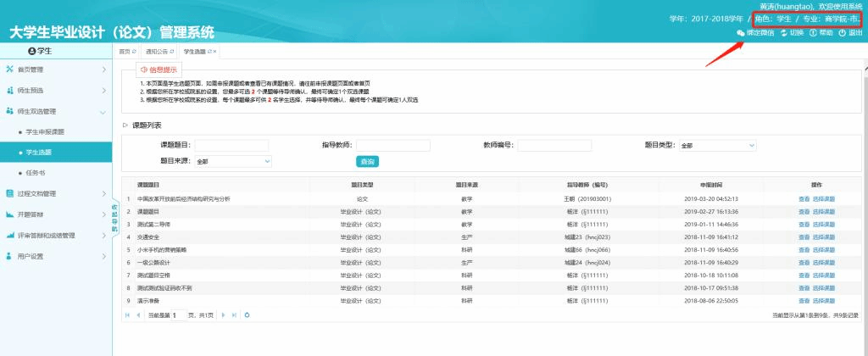The image size is (868, 356).
Task: Open the 题目类型 dropdown
Action: click(716, 146)
